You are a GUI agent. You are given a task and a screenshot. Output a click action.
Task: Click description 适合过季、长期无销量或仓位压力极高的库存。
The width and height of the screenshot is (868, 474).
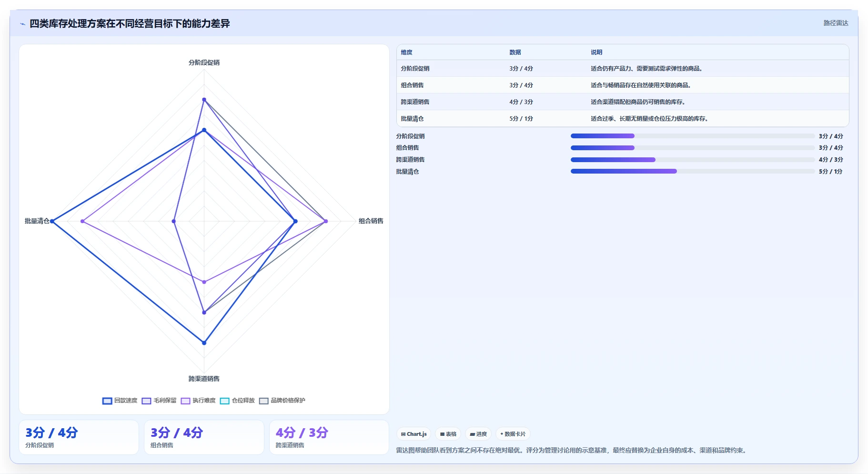(x=650, y=119)
